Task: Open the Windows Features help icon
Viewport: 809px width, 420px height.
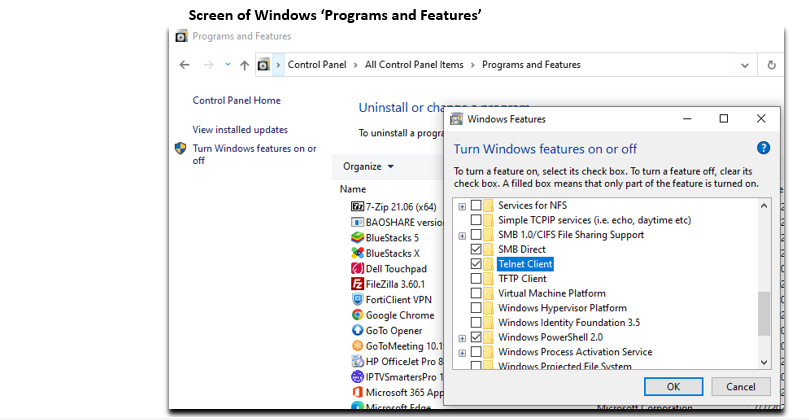Action: point(763,149)
